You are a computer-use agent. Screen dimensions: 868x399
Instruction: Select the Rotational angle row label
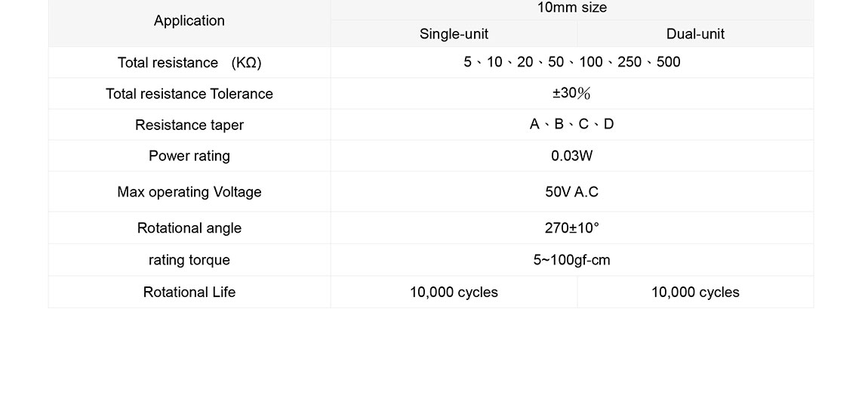189,228
